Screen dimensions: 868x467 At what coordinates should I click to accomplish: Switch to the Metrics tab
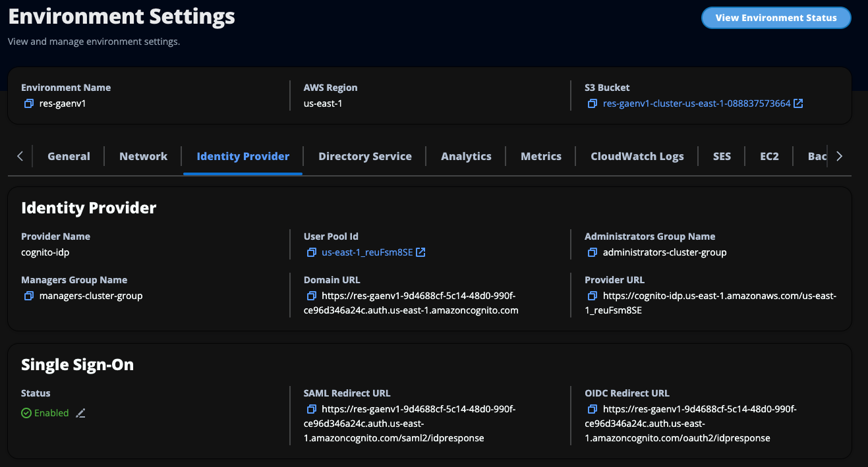point(540,156)
